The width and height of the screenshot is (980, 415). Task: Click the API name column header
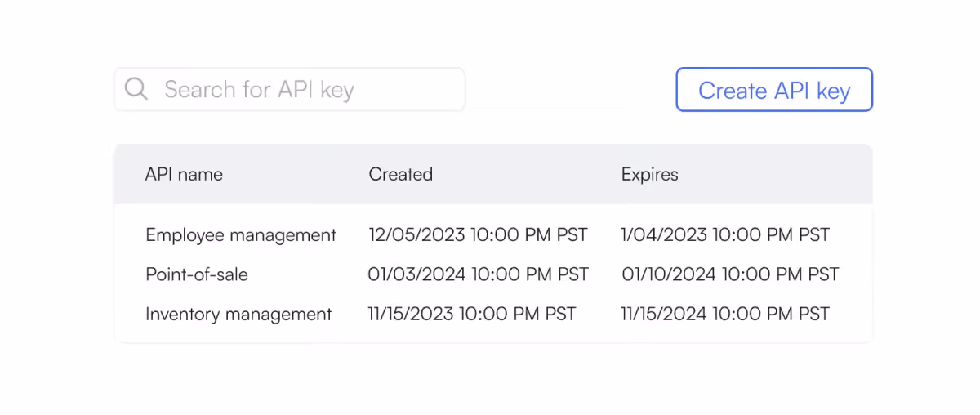click(x=184, y=174)
